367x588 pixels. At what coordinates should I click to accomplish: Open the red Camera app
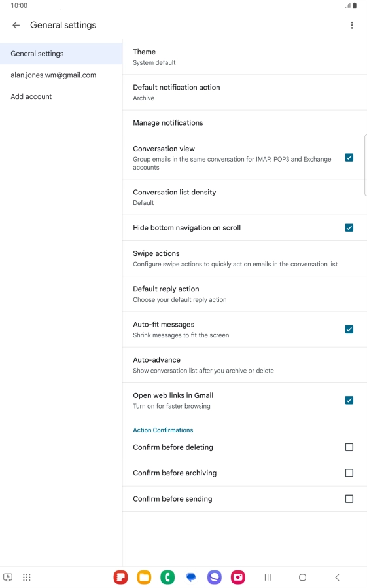(x=238, y=577)
